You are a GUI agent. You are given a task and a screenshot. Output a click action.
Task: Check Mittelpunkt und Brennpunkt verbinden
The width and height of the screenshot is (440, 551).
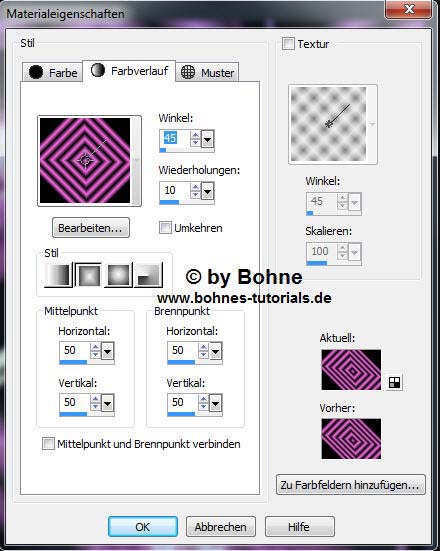[48, 443]
